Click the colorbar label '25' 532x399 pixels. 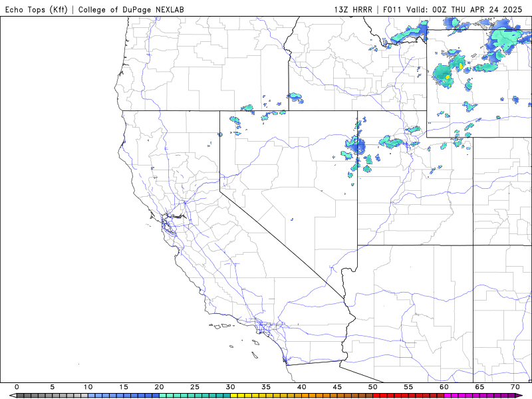[x=195, y=387]
